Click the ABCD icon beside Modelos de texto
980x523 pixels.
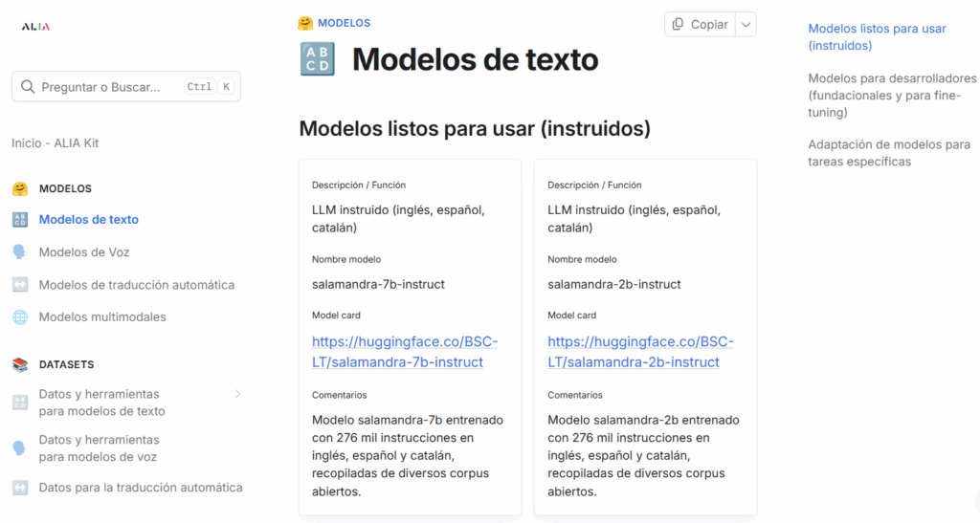[20, 220]
